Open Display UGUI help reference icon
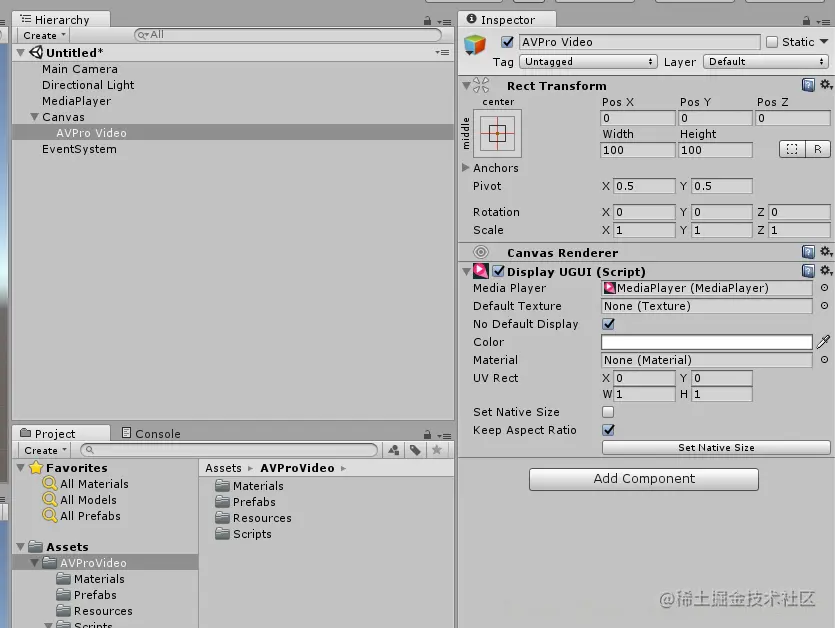 pyautogui.click(x=808, y=271)
